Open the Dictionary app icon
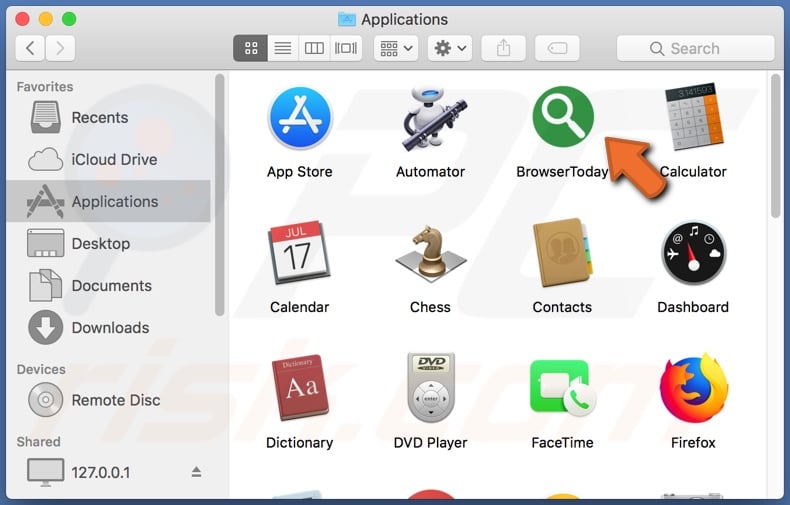 coord(300,388)
